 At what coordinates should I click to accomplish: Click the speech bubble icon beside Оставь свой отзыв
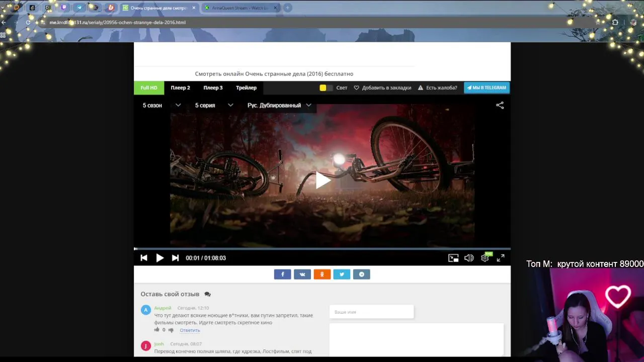coord(207,294)
